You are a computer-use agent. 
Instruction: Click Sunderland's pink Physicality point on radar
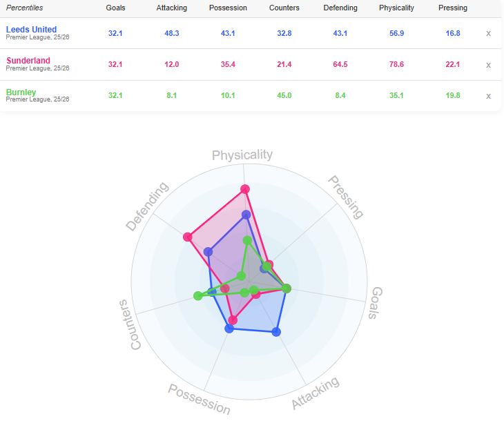[x=245, y=188]
